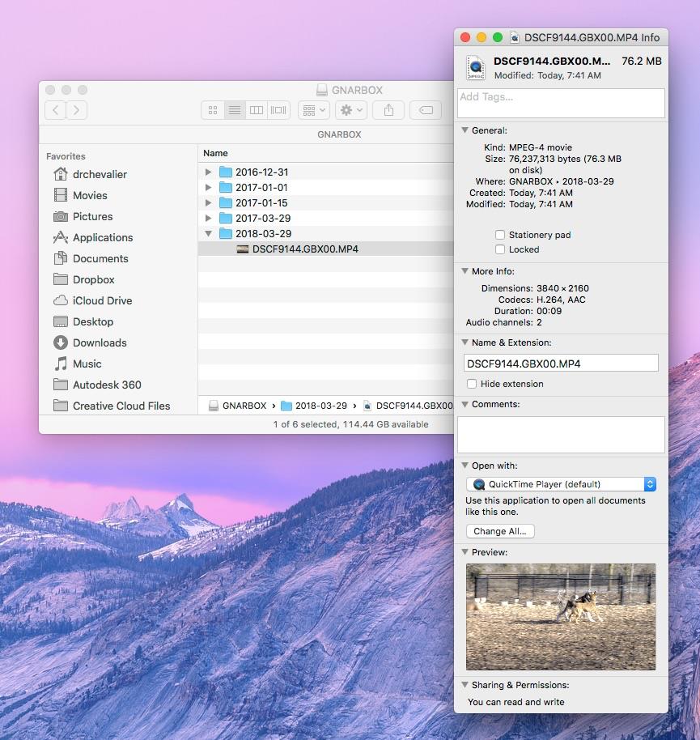Viewport: 700px width, 740px height.
Task: Click the video preview thumbnail
Action: coord(561,617)
